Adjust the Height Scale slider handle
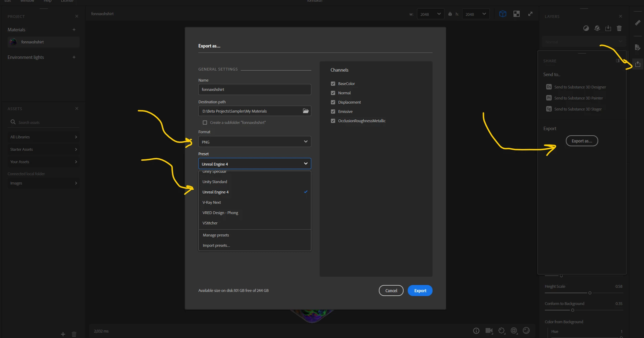 590,293
